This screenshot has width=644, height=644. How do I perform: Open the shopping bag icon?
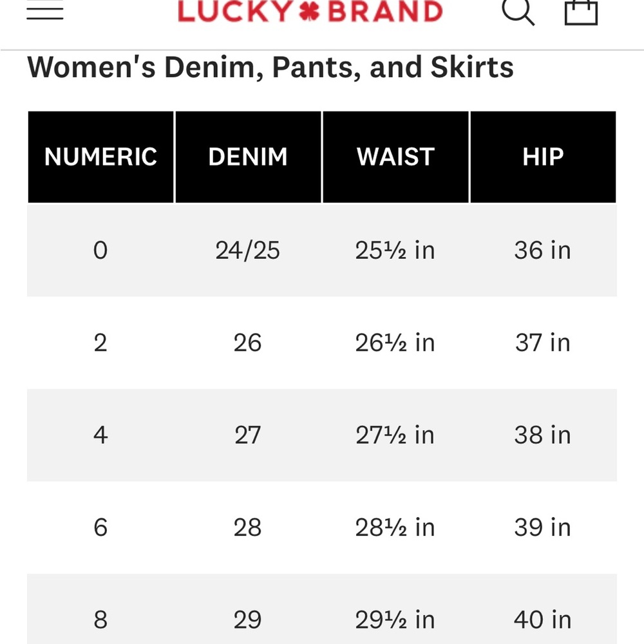point(581,11)
